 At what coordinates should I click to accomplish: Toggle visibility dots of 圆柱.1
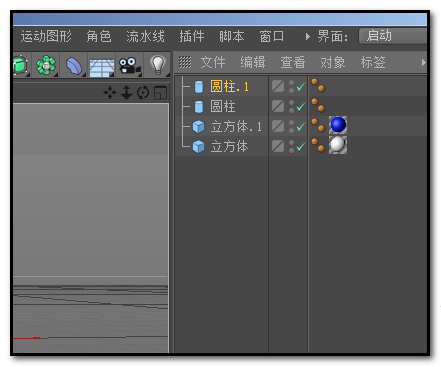tap(291, 87)
